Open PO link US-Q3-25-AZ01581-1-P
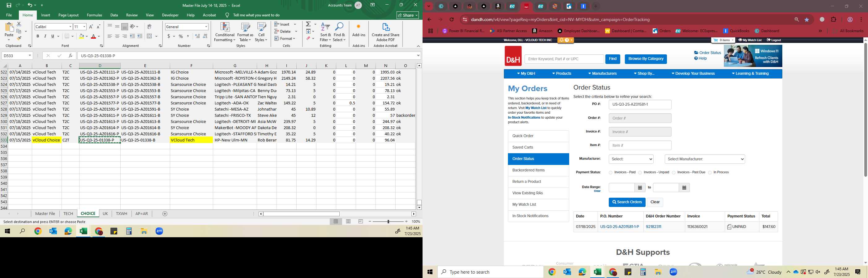Screen dimensions: 868x278 [x=619, y=227]
